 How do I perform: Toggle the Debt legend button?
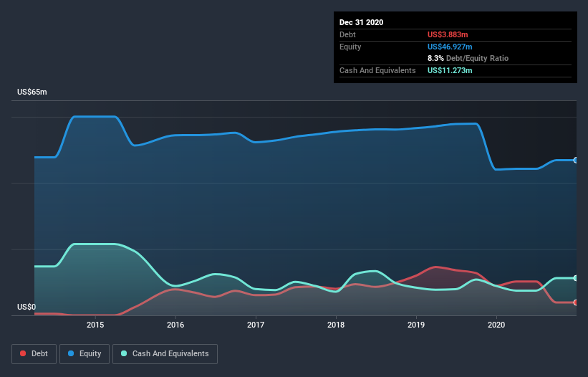click(34, 354)
